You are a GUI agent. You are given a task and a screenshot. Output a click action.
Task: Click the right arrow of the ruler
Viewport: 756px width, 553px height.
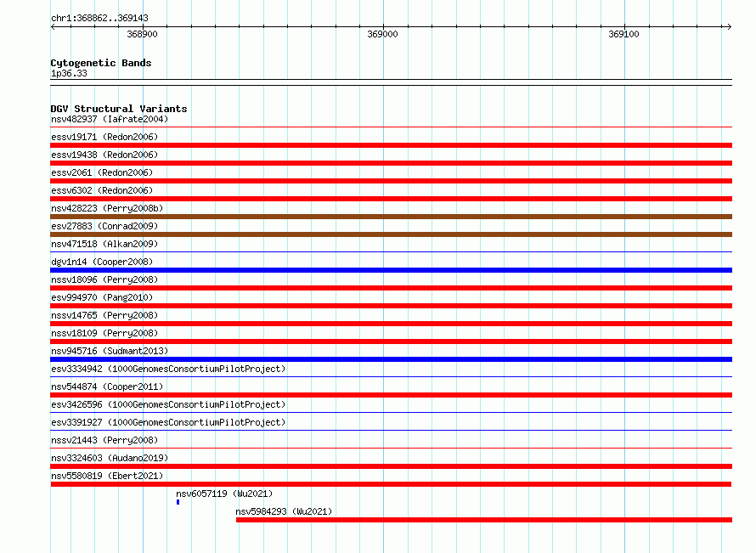click(x=729, y=27)
